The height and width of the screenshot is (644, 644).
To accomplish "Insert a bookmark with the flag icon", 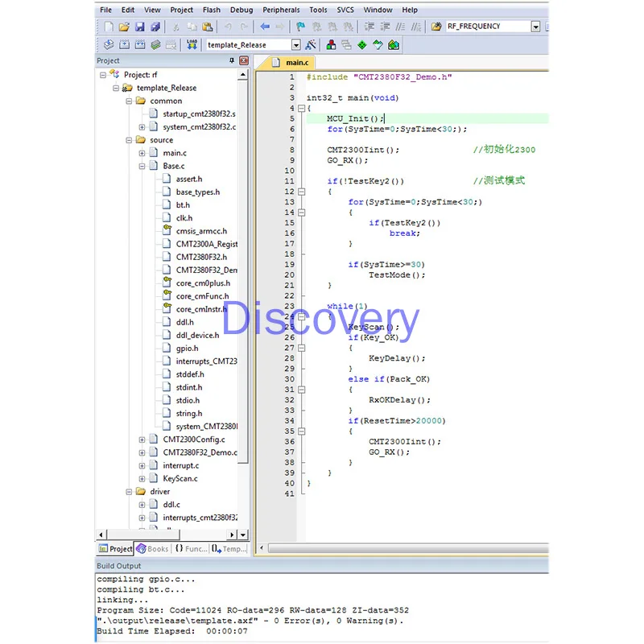I will point(300,27).
